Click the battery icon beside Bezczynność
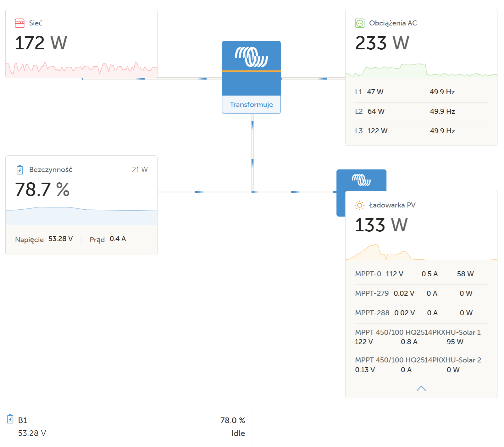This screenshot has width=504, height=447. pyautogui.click(x=19, y=170)
